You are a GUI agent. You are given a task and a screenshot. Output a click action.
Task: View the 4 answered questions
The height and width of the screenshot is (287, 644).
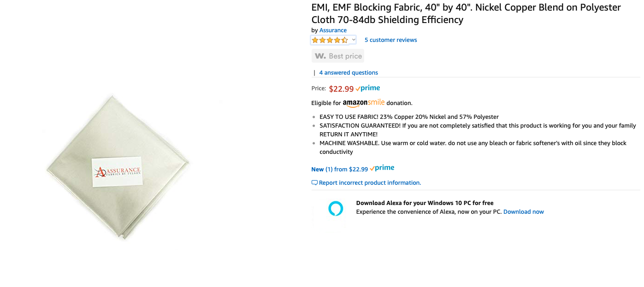[349, 73]
